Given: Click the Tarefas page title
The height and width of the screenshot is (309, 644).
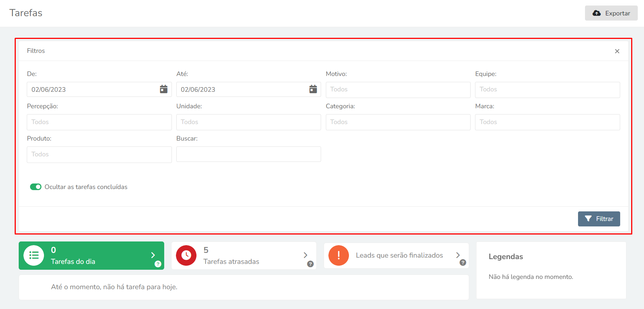Looking at the screenshot, I should click(26, 13).
